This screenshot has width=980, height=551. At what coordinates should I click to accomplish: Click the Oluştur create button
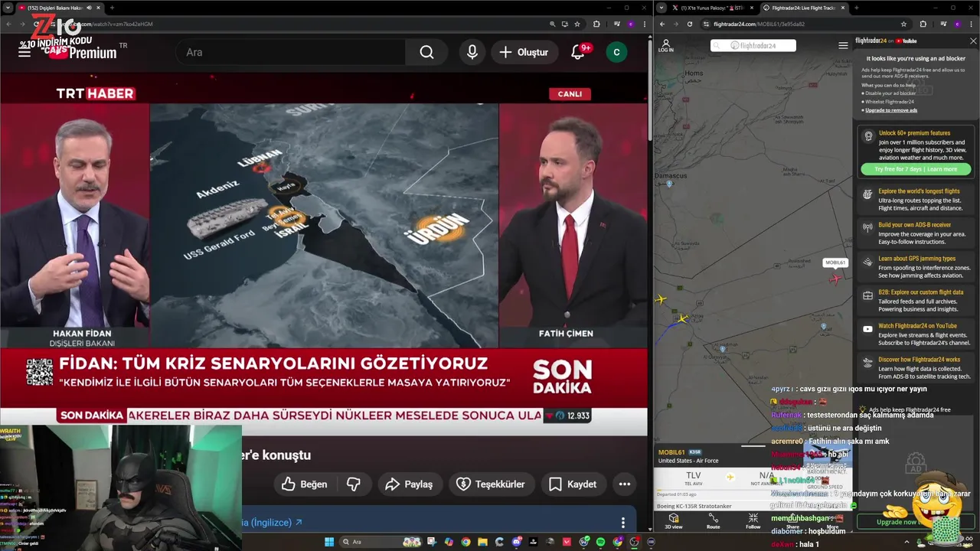524,52
